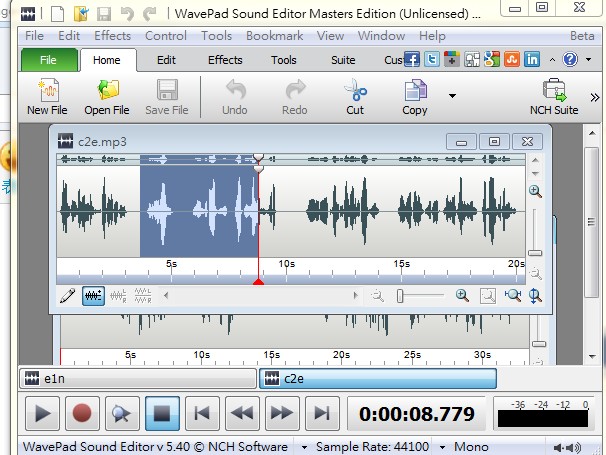Open the Effects menu in menu bar
606x455 pixels.
point(112,36)
